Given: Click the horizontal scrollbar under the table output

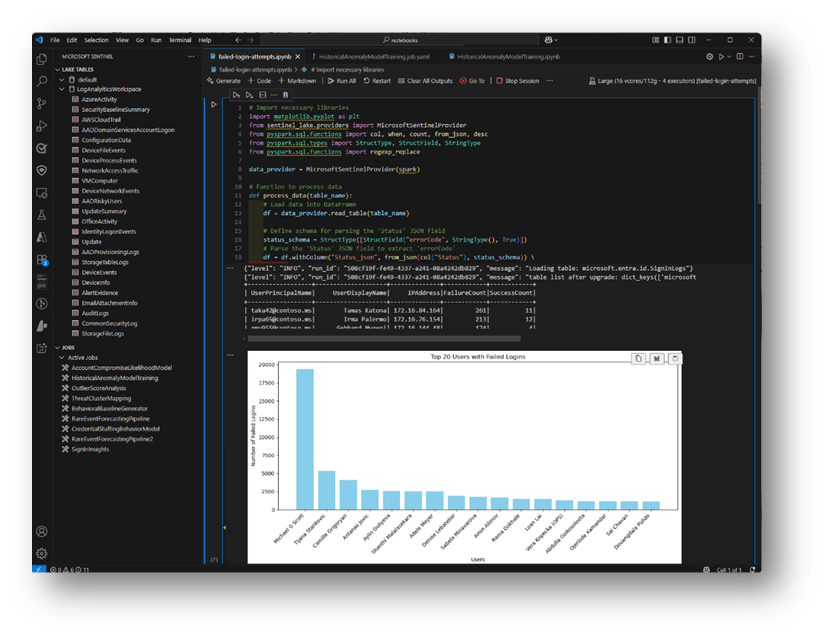Looking at the screenshot, I should pyautogui.click(x=384, y=339).
